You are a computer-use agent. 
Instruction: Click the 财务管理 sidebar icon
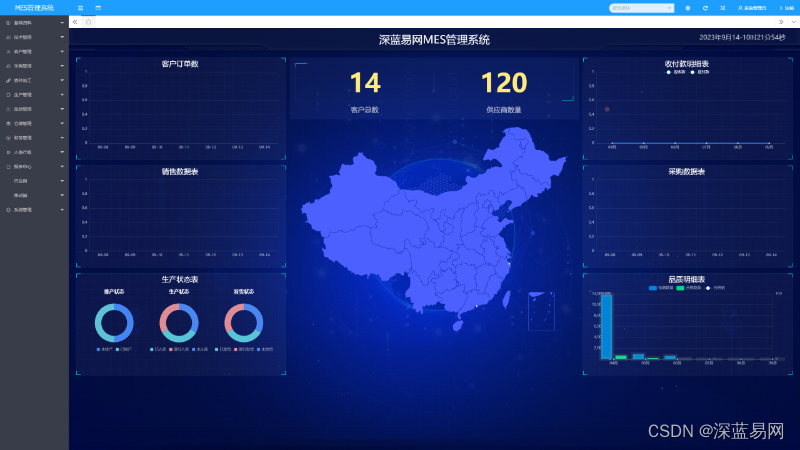[x=8, y=138]
